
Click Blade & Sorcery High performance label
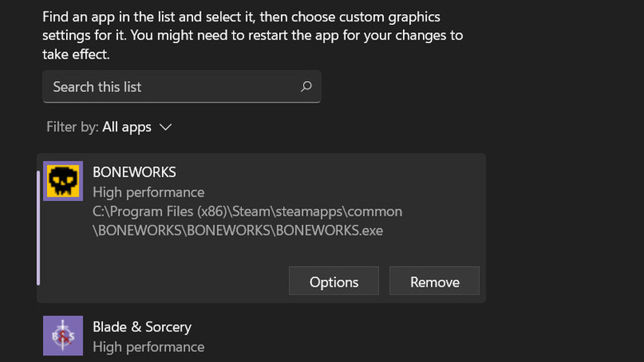[x=148, y=347]
